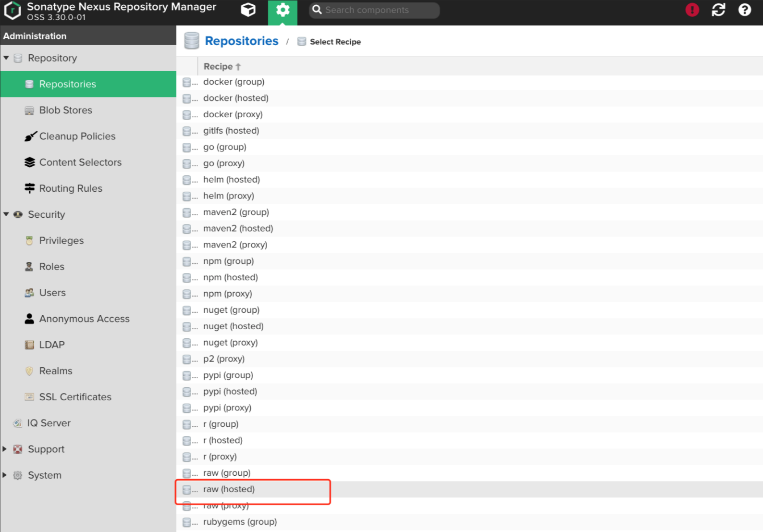Click the Cleanup Policies broom icon

[30, 136]
